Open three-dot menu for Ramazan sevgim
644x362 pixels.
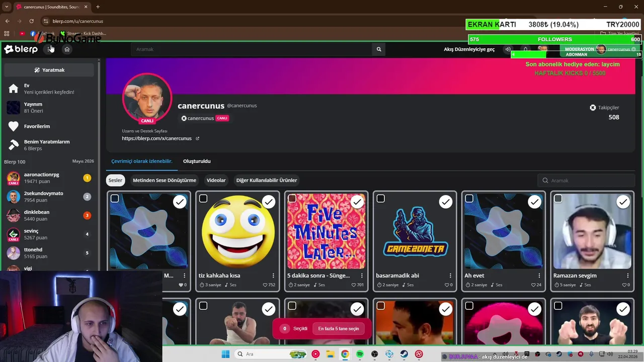point(628,276)
